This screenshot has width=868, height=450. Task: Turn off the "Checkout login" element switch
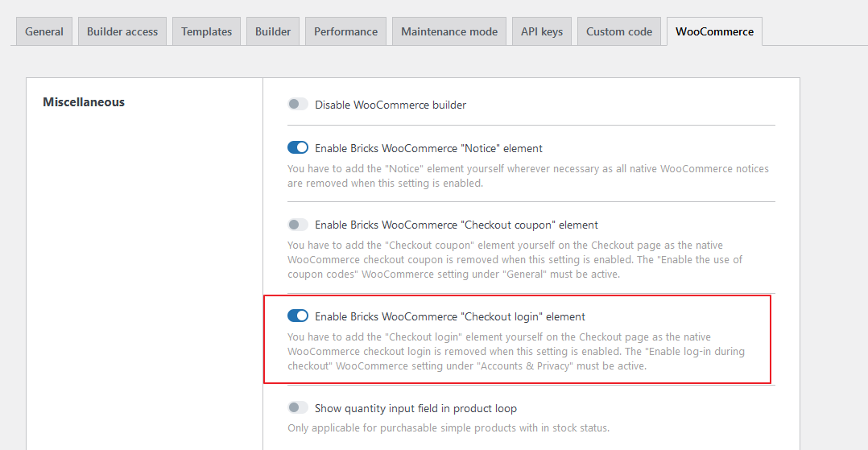click(x=298, y=316)
